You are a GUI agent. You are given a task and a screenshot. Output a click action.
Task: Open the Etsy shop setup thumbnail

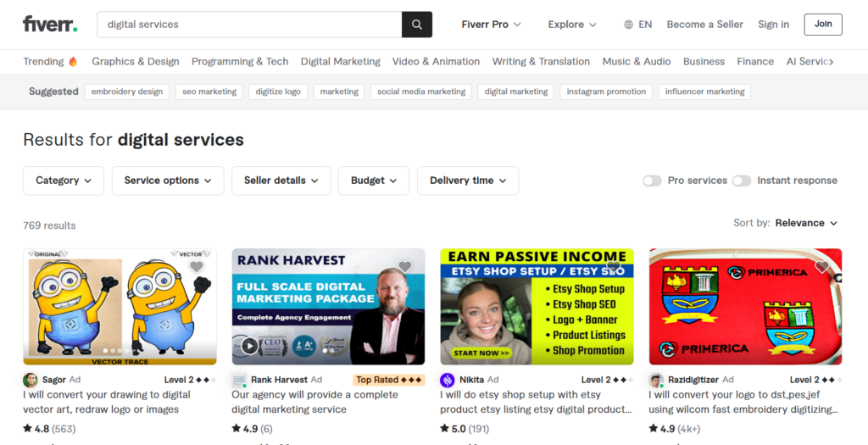coord(537,307)
